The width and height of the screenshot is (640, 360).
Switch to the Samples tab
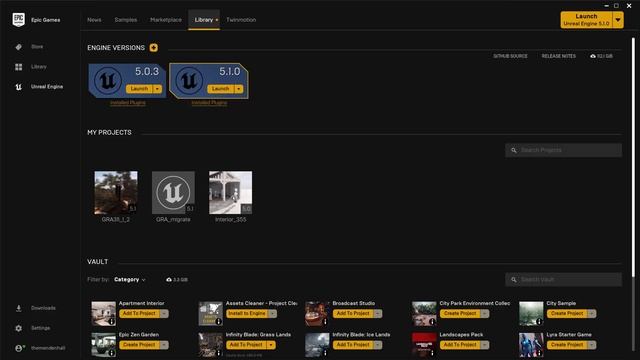point(126,20)
